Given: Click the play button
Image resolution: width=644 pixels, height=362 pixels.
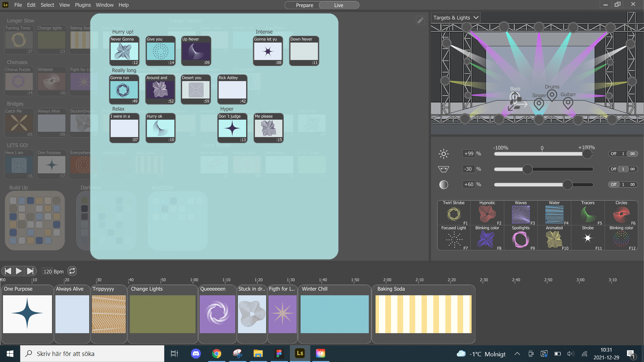Looking at the screenshot, I should tap(18, 271).
